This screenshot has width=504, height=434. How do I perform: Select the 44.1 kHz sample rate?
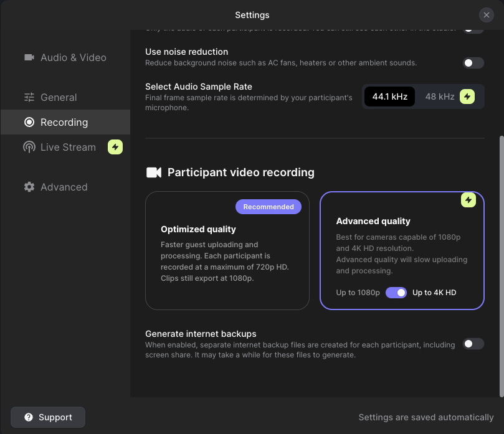pyautogui.click(x=389, y=97)
